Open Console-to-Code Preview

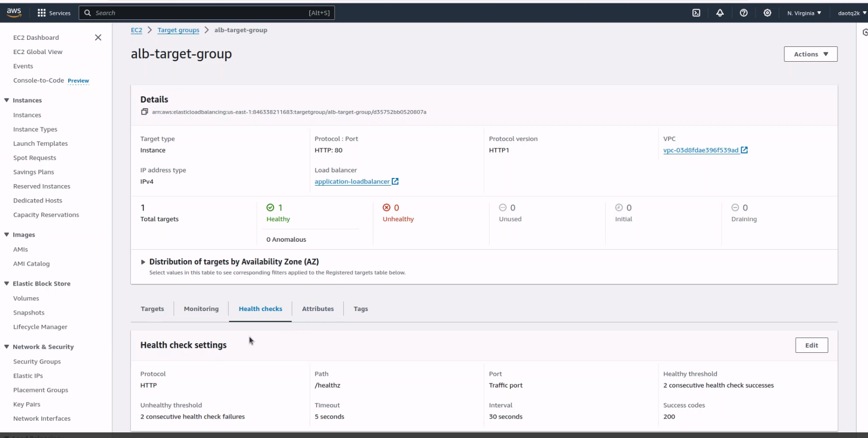[x=51, y=81]
